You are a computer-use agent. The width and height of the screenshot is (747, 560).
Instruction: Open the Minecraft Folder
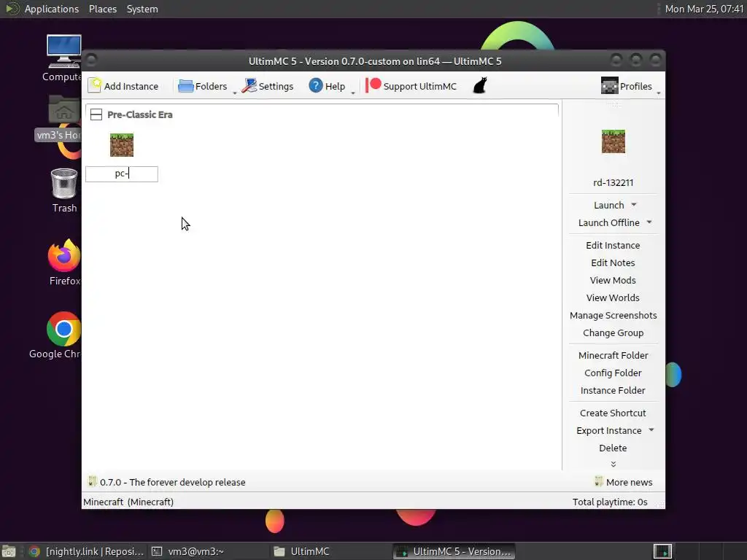point(613,356)
